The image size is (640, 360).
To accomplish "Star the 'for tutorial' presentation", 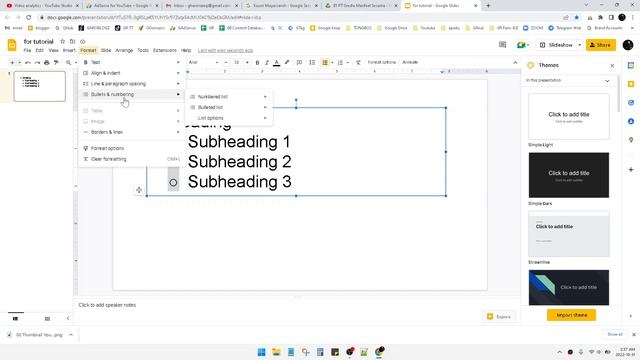I will click(62, 42).
